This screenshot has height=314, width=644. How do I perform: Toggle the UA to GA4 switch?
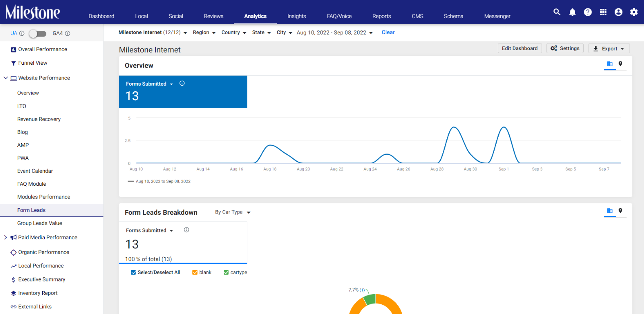coord(37,33)
